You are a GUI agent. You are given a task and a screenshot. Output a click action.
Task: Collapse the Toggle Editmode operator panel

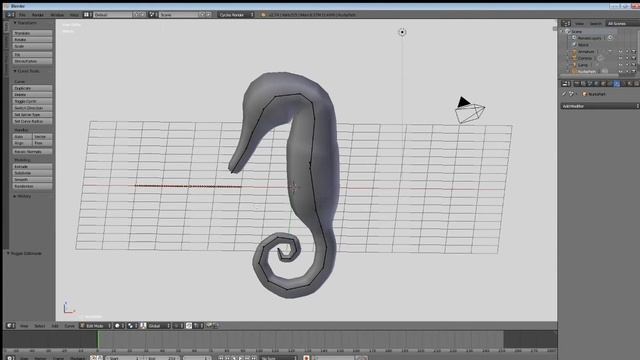tap(24, 253)
